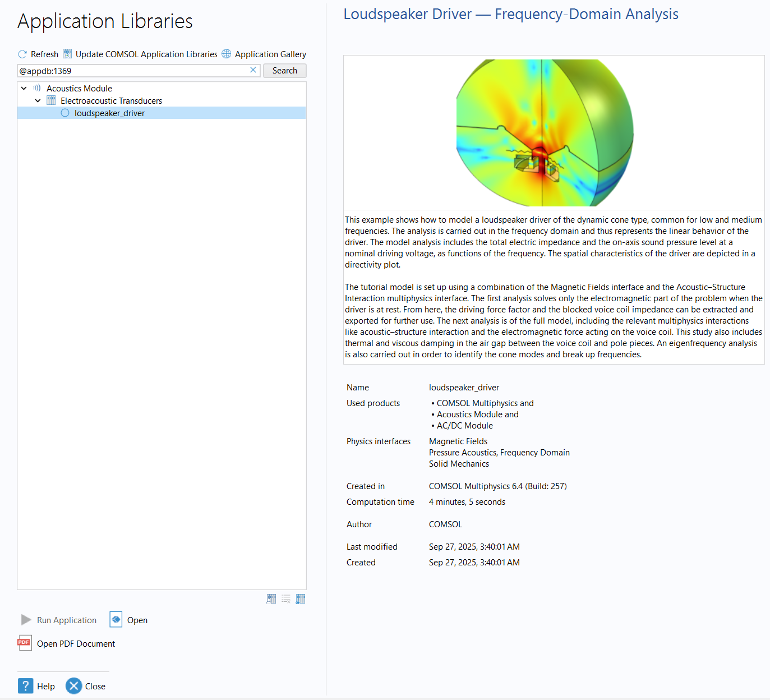
Task: Click the Open model file icon
Action: [116, 619]
